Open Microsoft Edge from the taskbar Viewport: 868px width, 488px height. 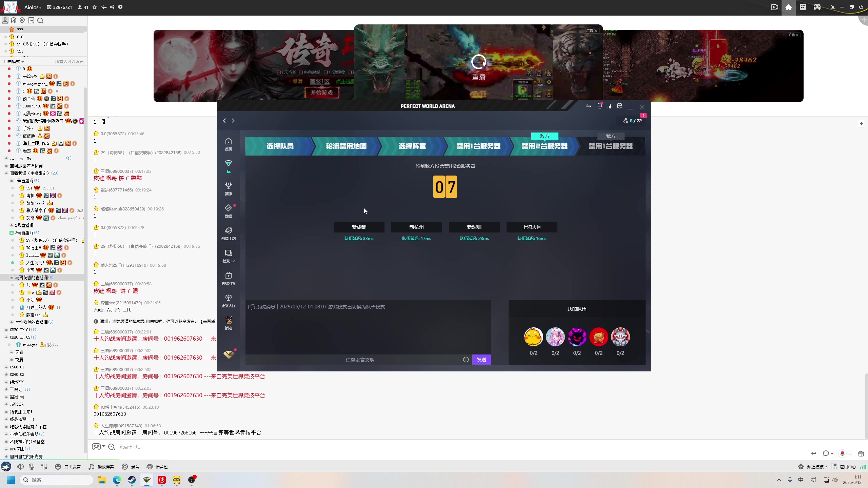[117, 480]
